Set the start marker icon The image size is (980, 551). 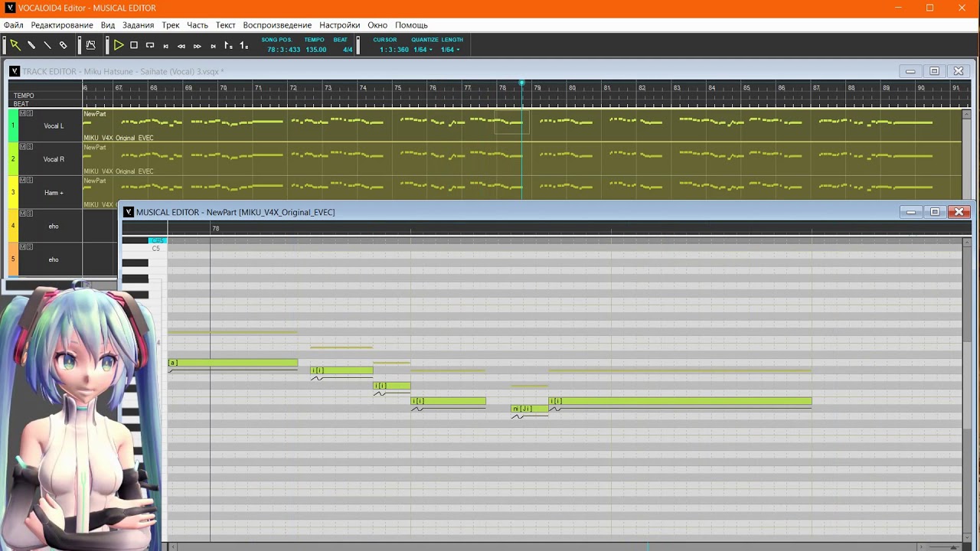pyautogui.click(x=228, y=45)
